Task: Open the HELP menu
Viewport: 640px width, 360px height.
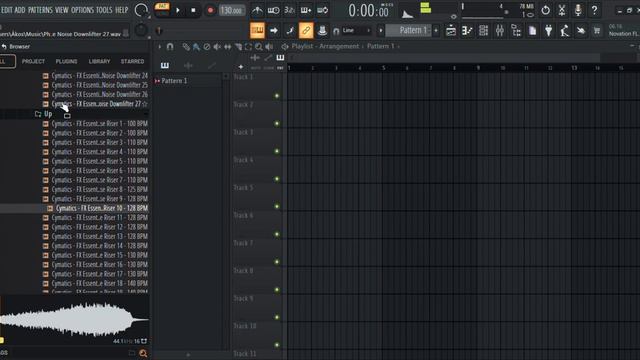Action: [x=122, y=10]
